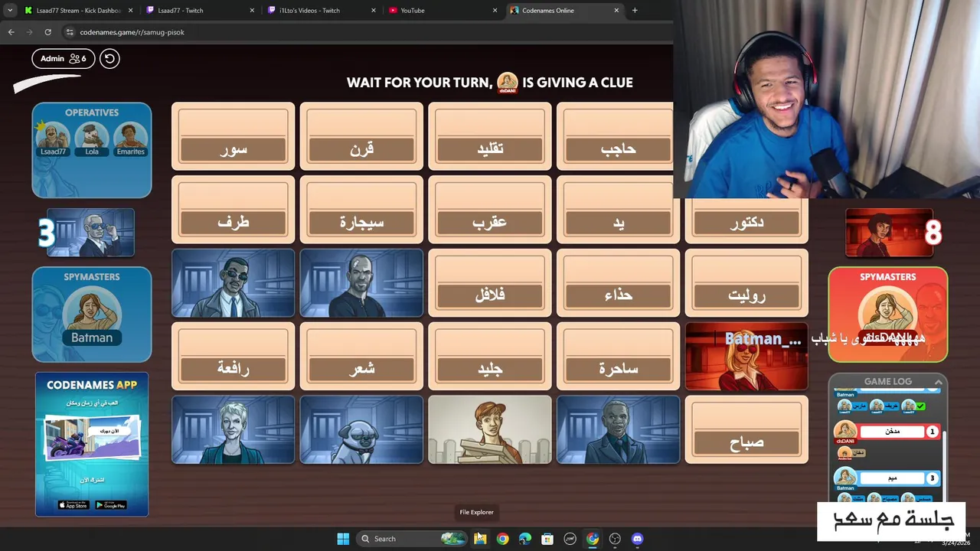View site information icon in address bar
The height and width of the screenshot is (551, 980).
coord(70,32)
